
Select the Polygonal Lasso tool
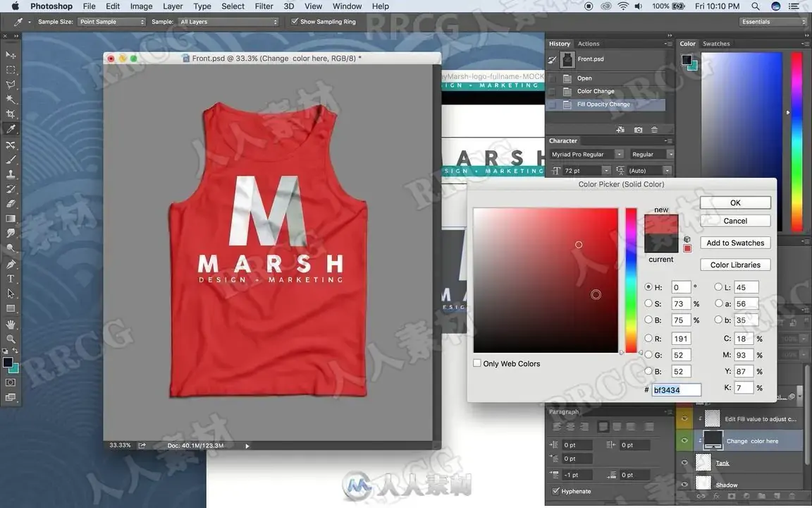[11, 85]
